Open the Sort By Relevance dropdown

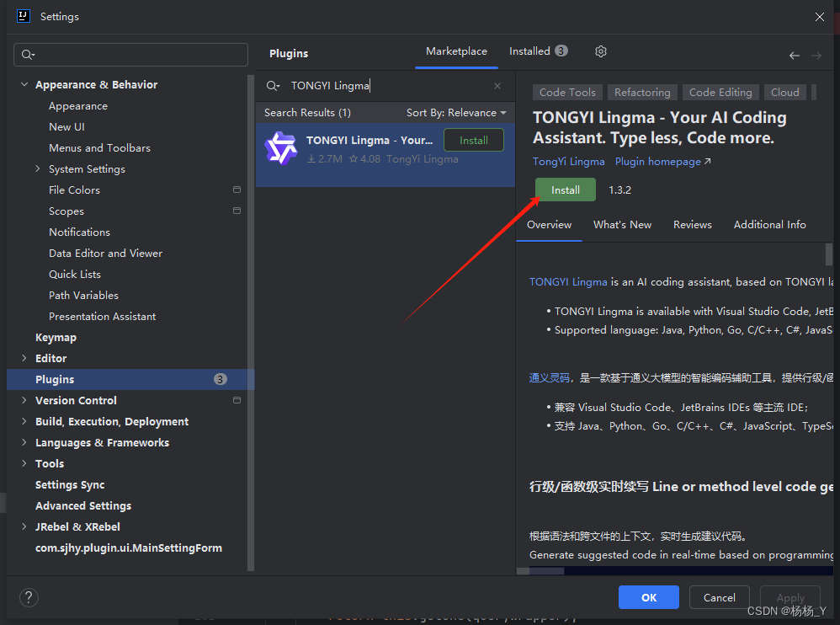456,113
